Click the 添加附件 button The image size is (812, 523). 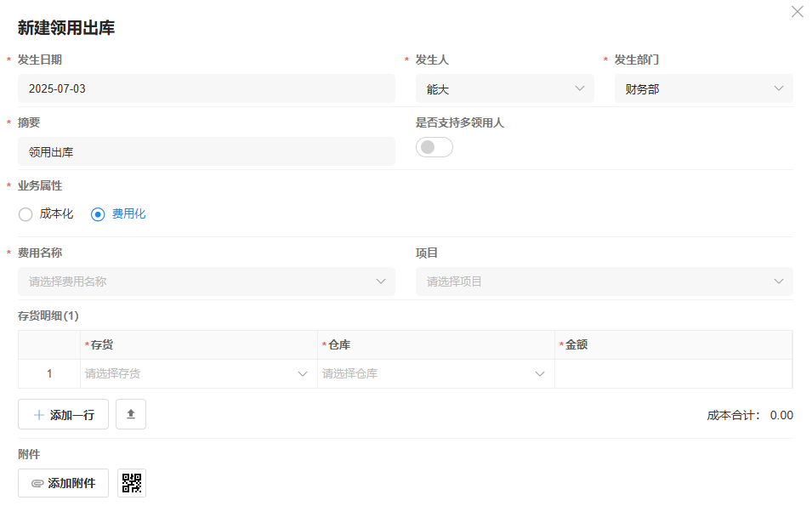tap(63, 483)
